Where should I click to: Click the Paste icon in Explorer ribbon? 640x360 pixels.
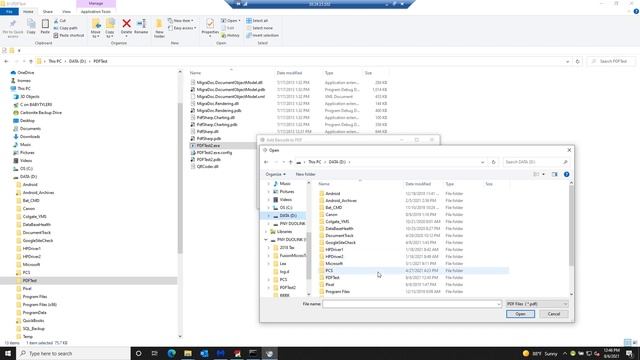point(45,27)
